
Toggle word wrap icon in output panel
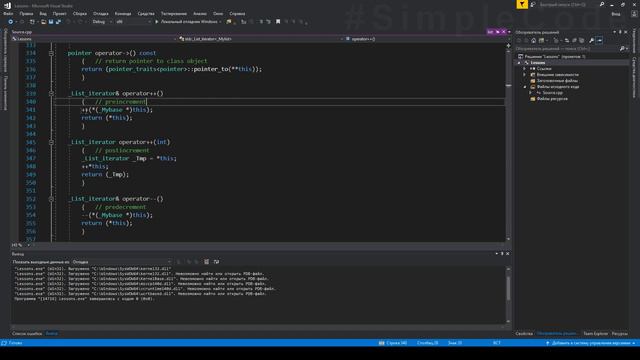click(216, 262)
